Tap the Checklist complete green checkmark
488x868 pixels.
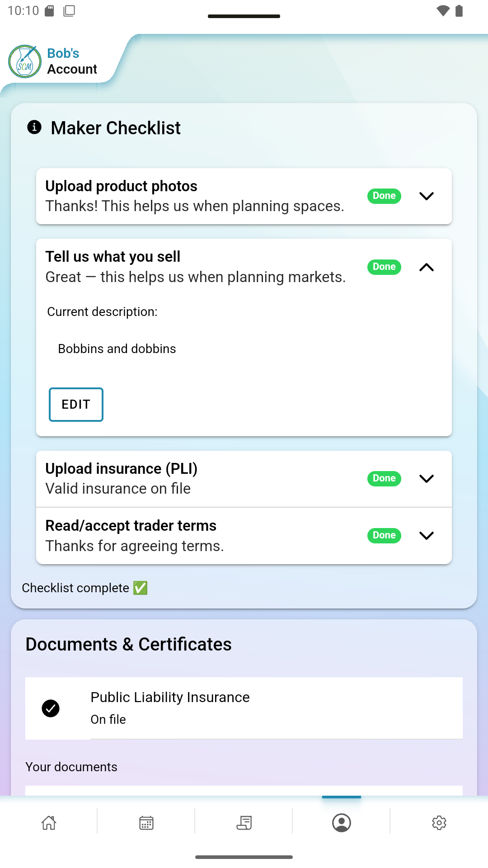141,588
